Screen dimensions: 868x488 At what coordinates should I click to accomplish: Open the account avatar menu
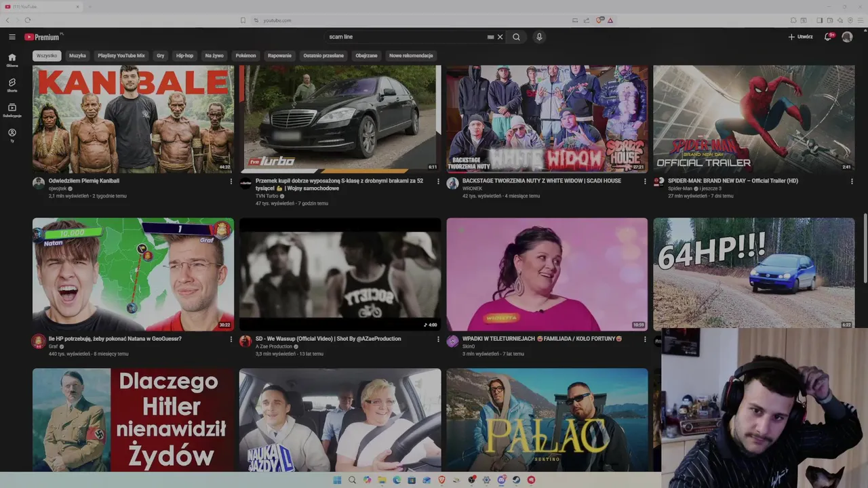click(847, 37)
